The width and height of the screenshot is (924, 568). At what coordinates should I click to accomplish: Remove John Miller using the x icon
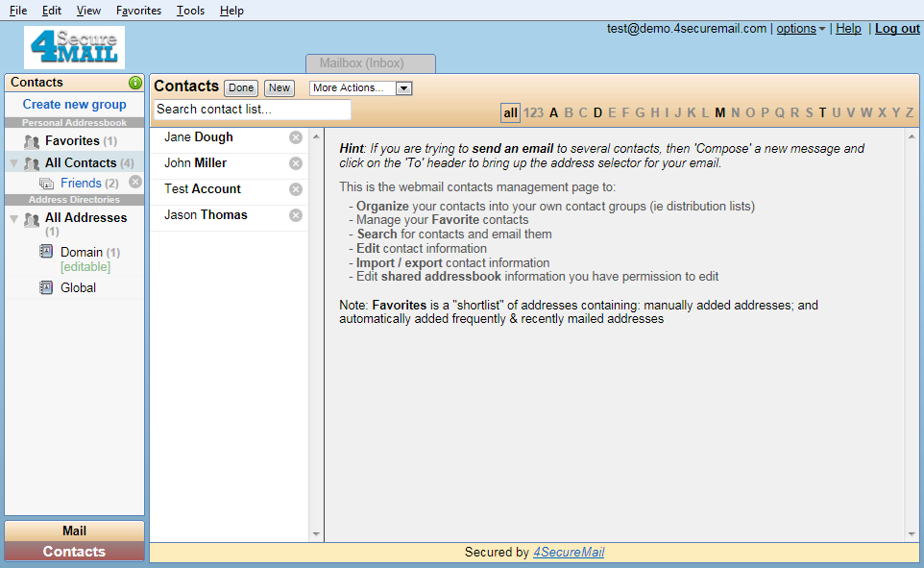click(x=296, y=163)
